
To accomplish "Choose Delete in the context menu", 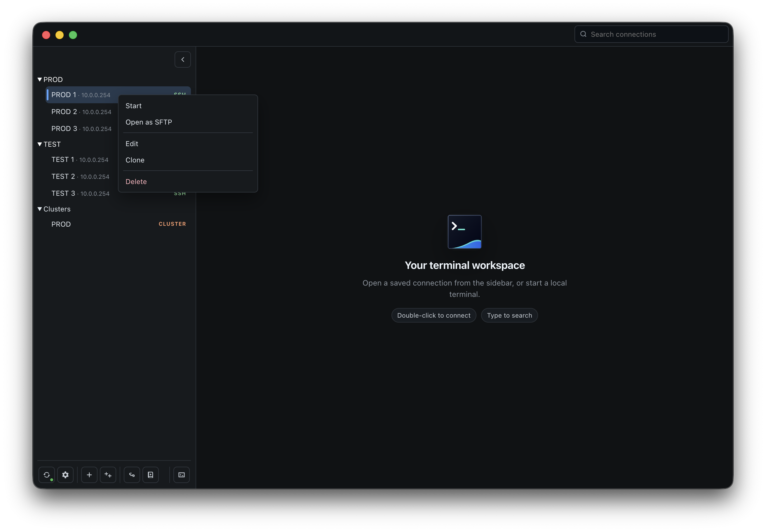I will coord(188,181).
